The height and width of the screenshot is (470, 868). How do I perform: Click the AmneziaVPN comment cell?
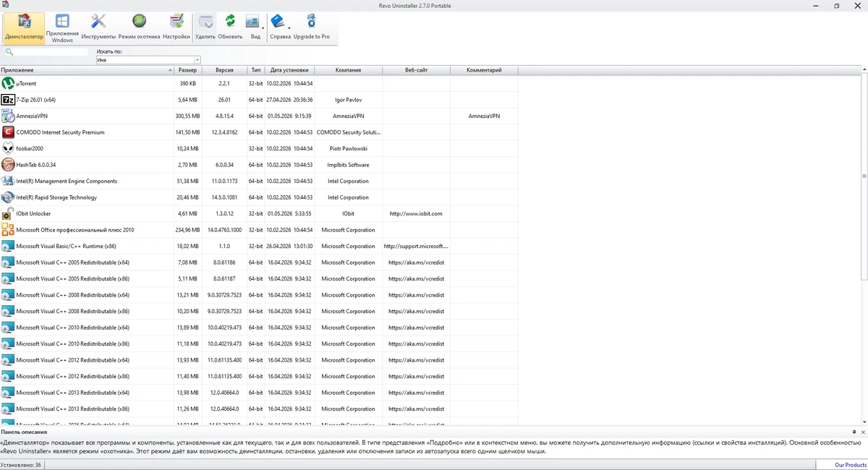484,116
